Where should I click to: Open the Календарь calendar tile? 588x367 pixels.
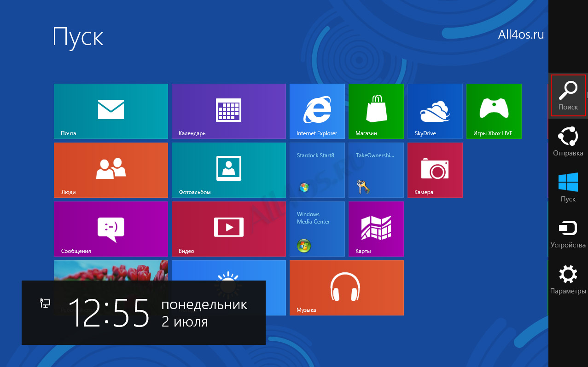pyautogui.click(x=229, y=111)
